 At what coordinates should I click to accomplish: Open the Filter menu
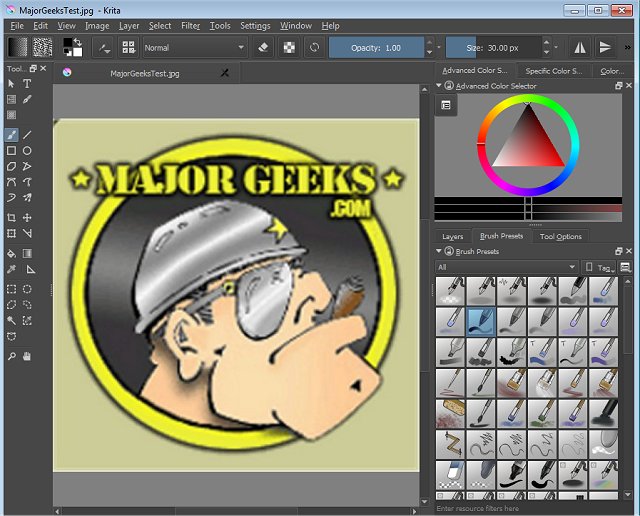click(x=190, y=25)
